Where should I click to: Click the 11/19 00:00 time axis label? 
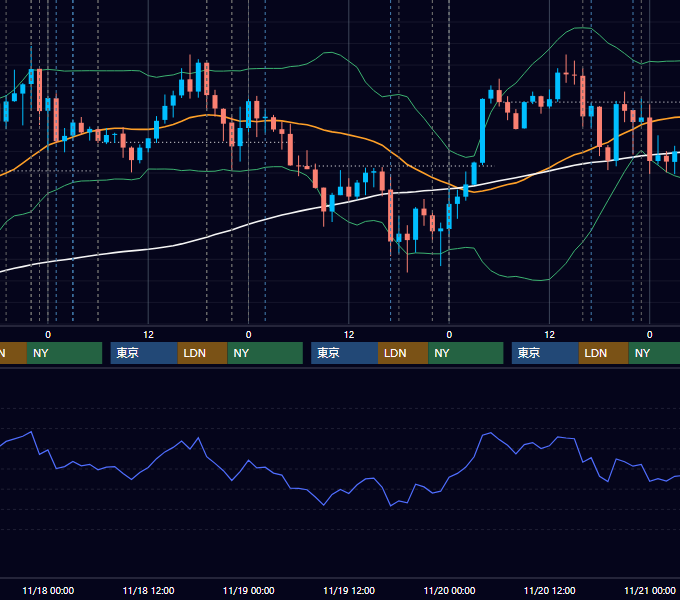click(x=248, y=590)
